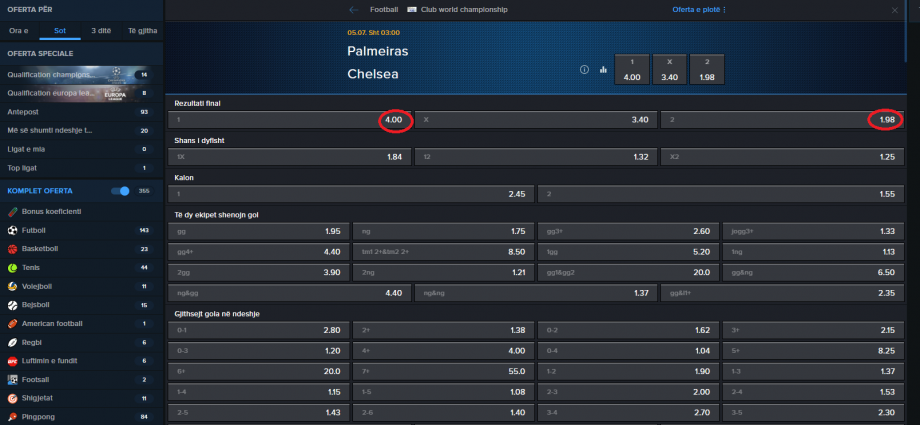Screen dimensions: 920x425
Task: Select the Sot time filter tab
Action: tap(60, 31)
